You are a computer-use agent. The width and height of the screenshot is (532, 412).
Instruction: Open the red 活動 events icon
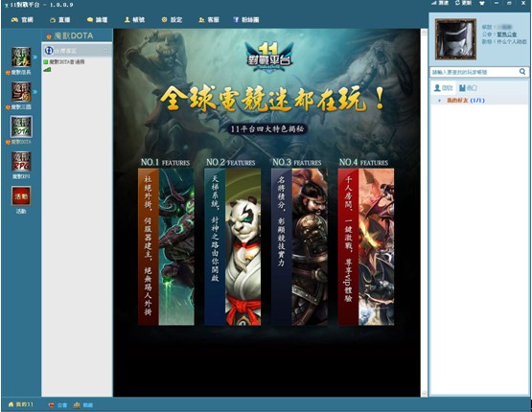point(21,195)
